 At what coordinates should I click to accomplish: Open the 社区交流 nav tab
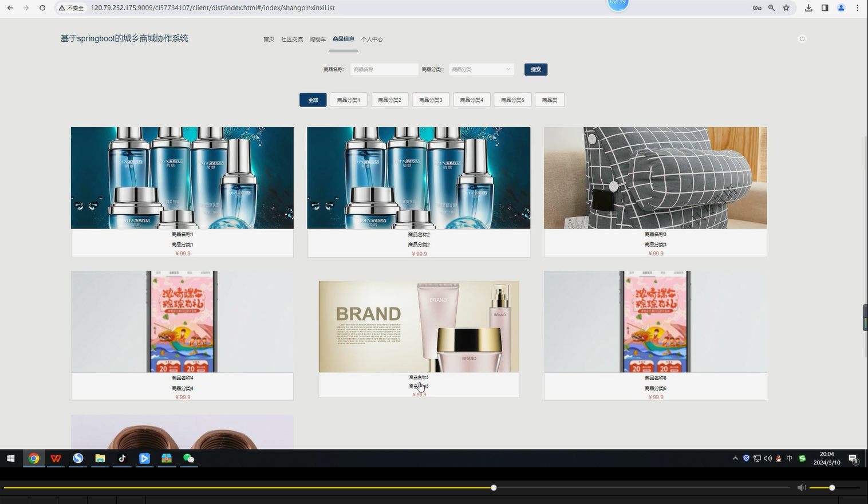tap(292, 40)
